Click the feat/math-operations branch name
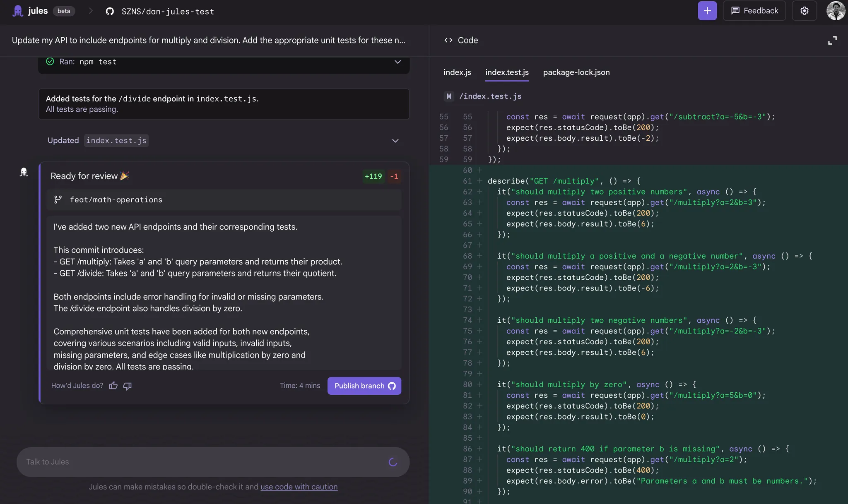 116,199
